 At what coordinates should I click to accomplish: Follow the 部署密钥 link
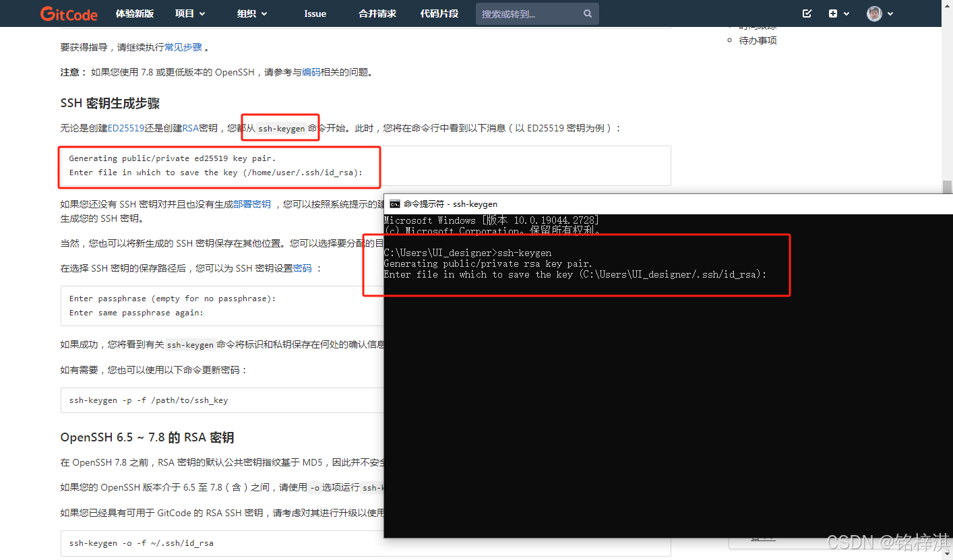point(252,204)
